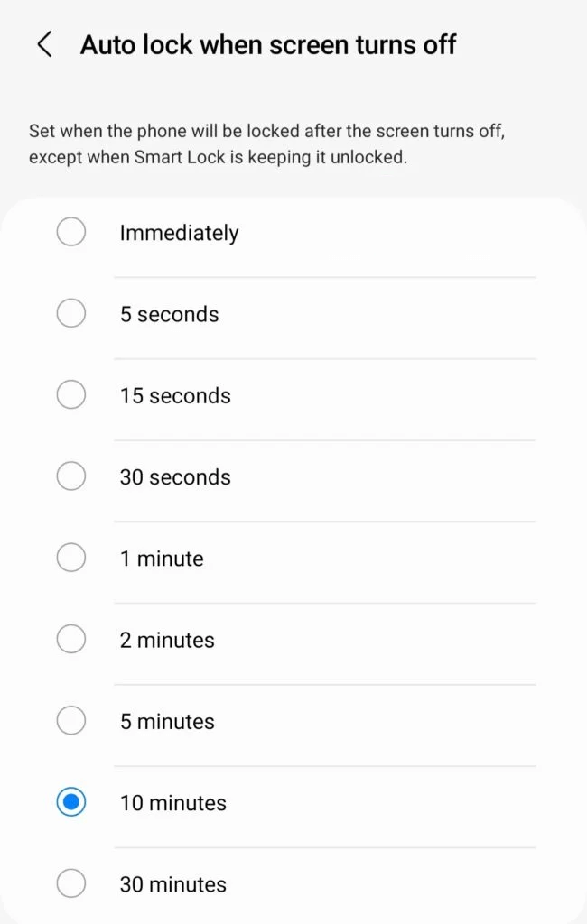The height and width of the screenshot is (924, 587).
Task: Select the 2 minutes radio button
Action: tap(71, 639)
